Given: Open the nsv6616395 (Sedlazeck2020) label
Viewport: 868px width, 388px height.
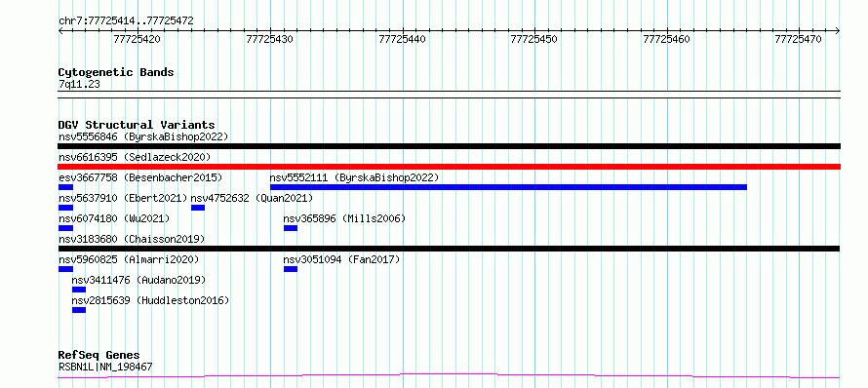Looking at the screenshot, I should (x=135, y=157).
